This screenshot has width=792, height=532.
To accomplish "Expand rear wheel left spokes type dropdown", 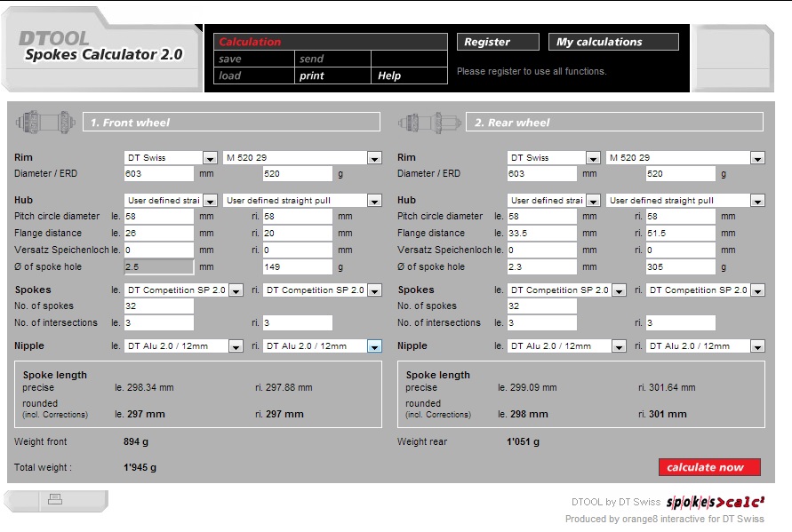I will (620, 290).
